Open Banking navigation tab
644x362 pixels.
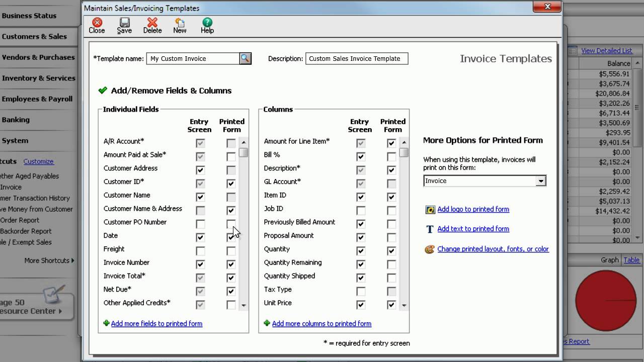tap(39, 120)
